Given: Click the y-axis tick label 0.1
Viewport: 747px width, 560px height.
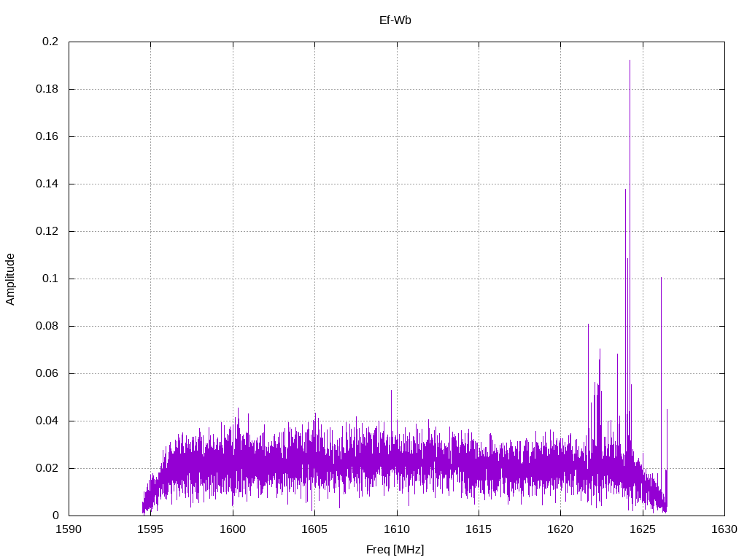Looking at the screenshot, I should (50, 279).
